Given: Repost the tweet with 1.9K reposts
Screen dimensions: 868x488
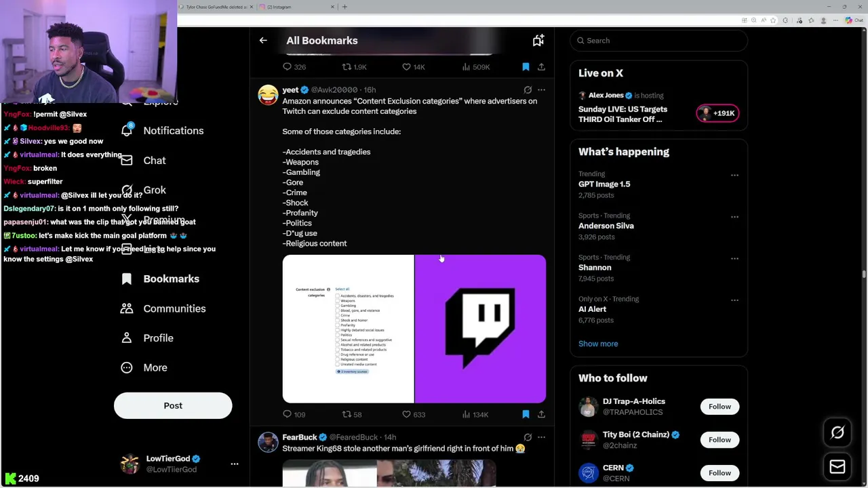Looking at the screenshot, I should click(x=354, y=67).
